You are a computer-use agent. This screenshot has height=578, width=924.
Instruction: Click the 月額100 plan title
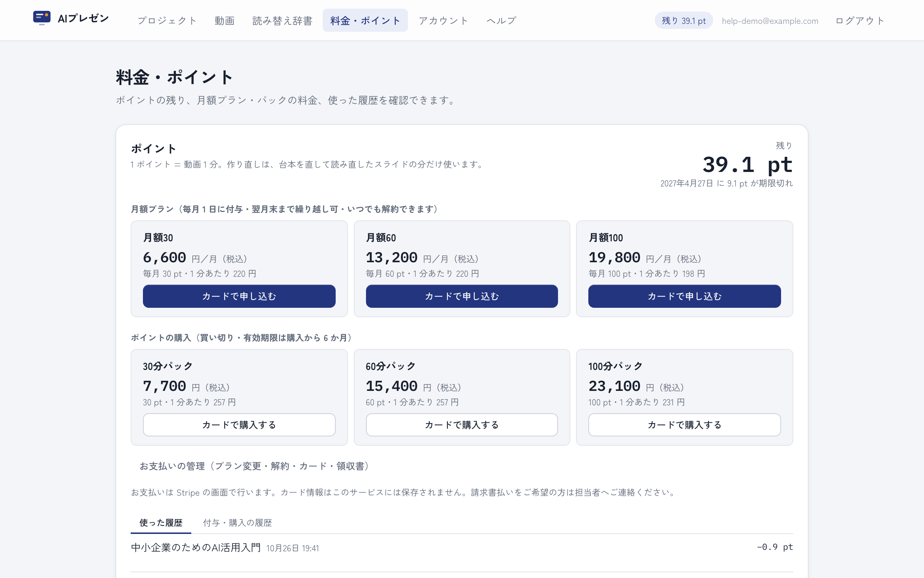(606, 238)
